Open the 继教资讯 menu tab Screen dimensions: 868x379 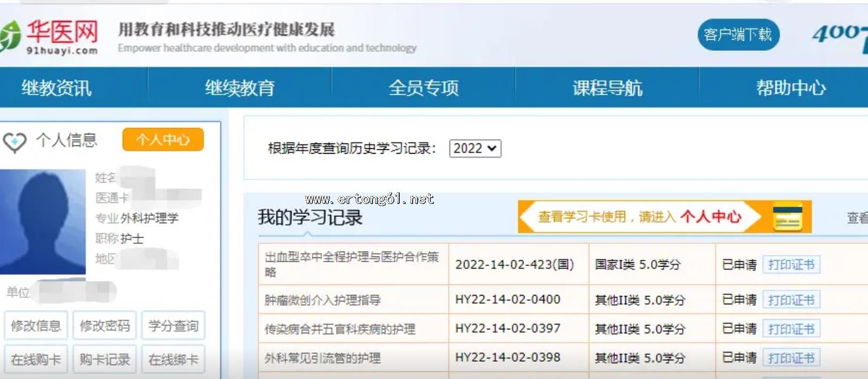[x=56, y=88]
